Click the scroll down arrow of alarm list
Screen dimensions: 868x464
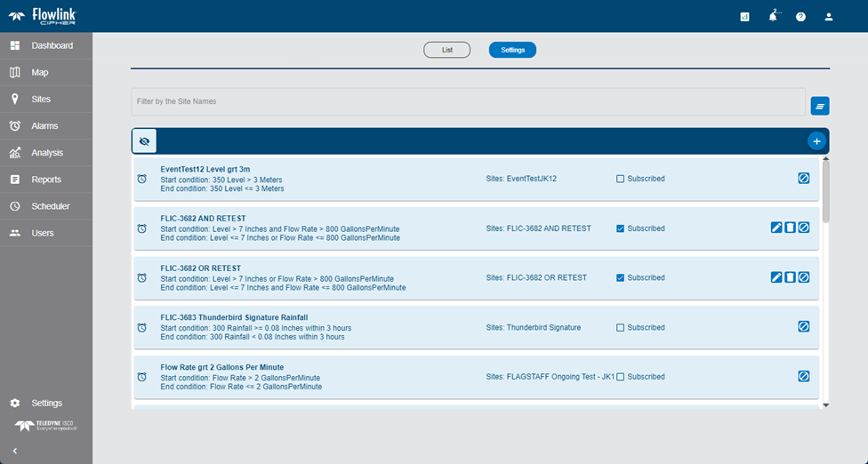pyautogui.click(x=825, y=404)
